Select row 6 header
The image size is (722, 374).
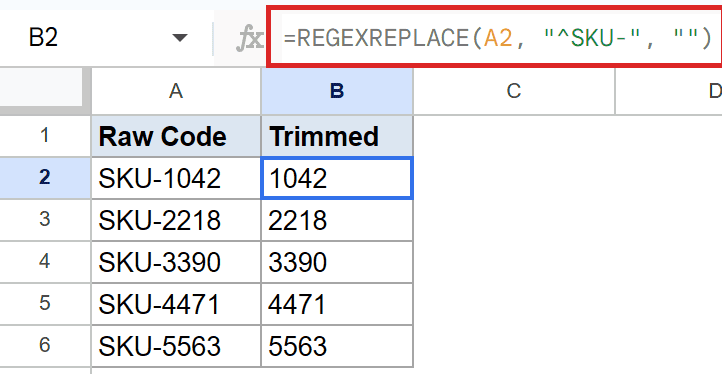pyautogui.click(x=45, y=345)
